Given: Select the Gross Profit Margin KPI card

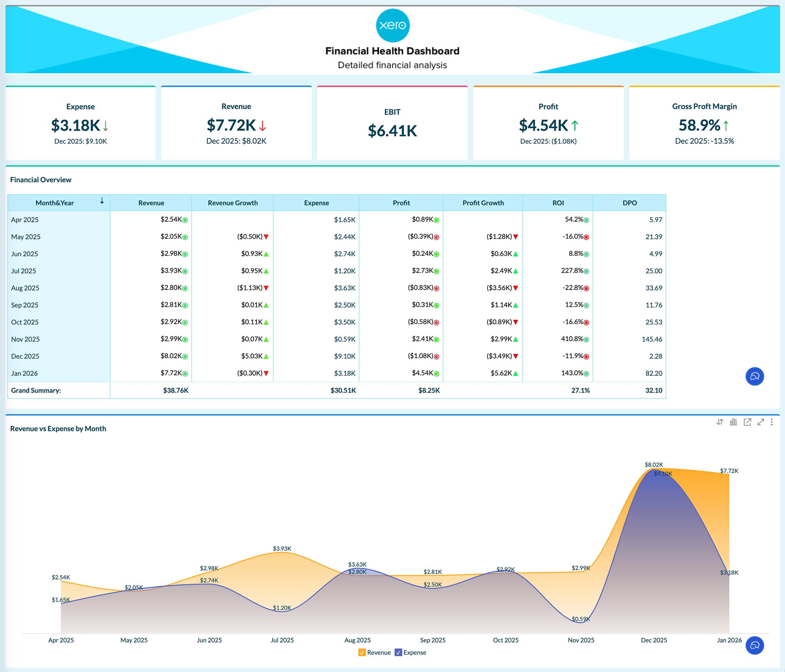Looking at the screenshot, I should click(704, 123).
